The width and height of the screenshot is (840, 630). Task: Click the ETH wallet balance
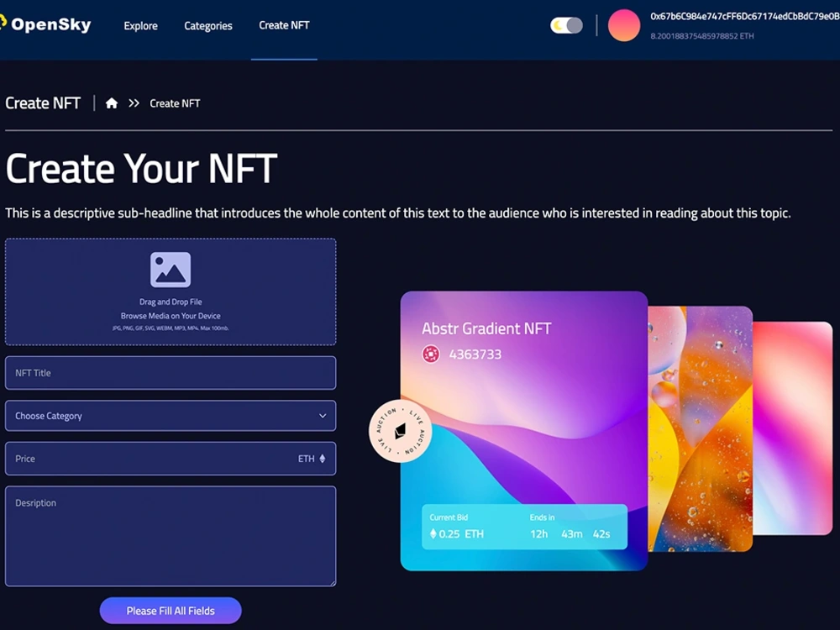coord(701,36)
